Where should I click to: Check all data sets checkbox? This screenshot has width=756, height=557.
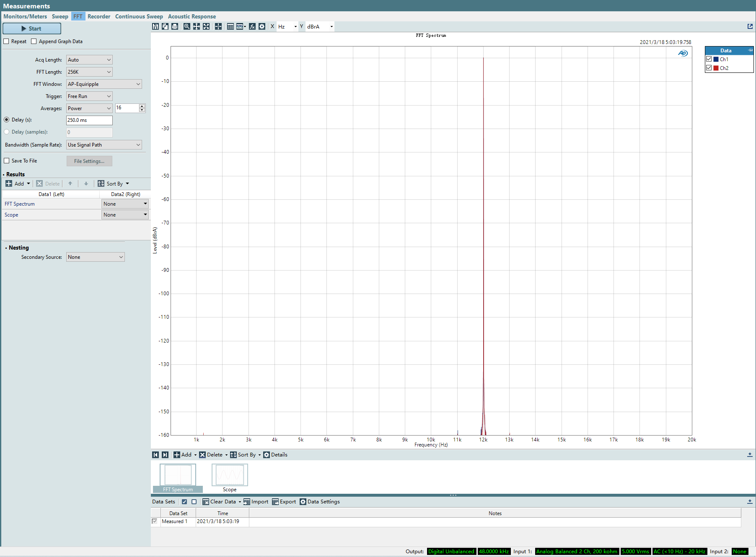pyautogui.click(x=184, y=502)
